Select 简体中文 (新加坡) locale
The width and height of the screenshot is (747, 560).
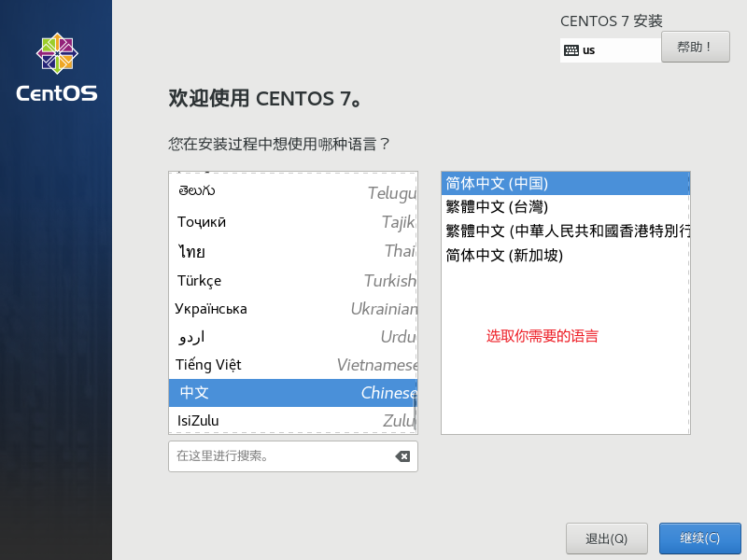coord(566,255)
